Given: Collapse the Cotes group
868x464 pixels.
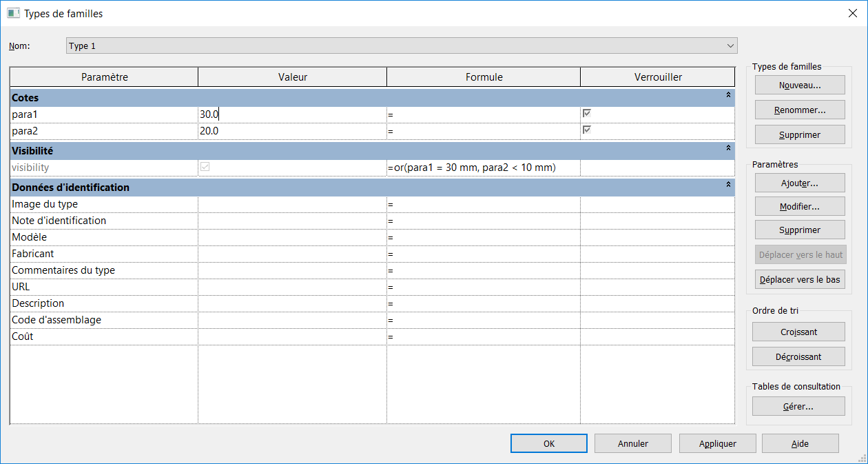Looking at the screenshot, I should click(728, 97).
